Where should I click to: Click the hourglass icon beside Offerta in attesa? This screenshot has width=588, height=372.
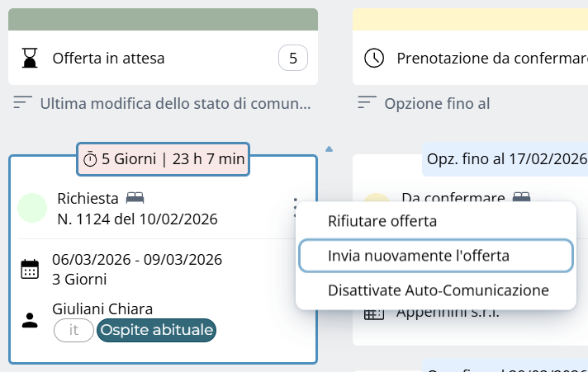tap(31, 59)
